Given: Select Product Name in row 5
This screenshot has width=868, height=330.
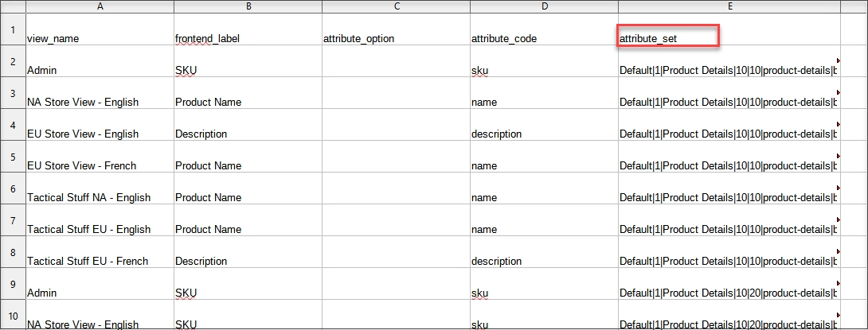Looking at the screenshot, I should pos(248,157).
